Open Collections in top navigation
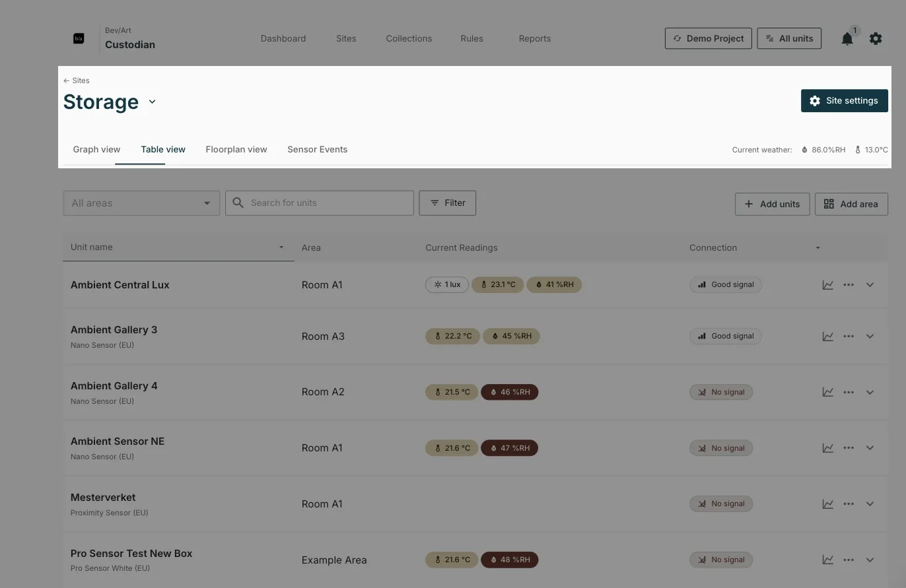 [409, 39]
